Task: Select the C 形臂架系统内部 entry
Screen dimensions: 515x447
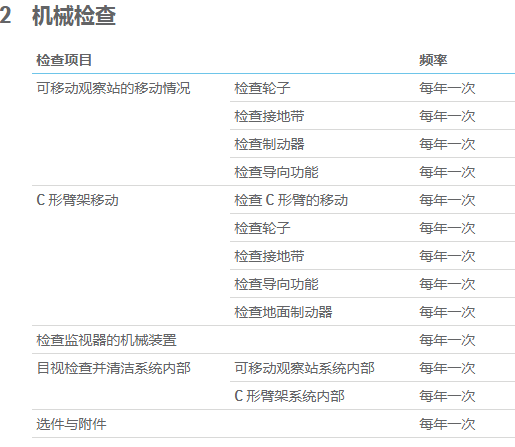Action: coord(289,396)
